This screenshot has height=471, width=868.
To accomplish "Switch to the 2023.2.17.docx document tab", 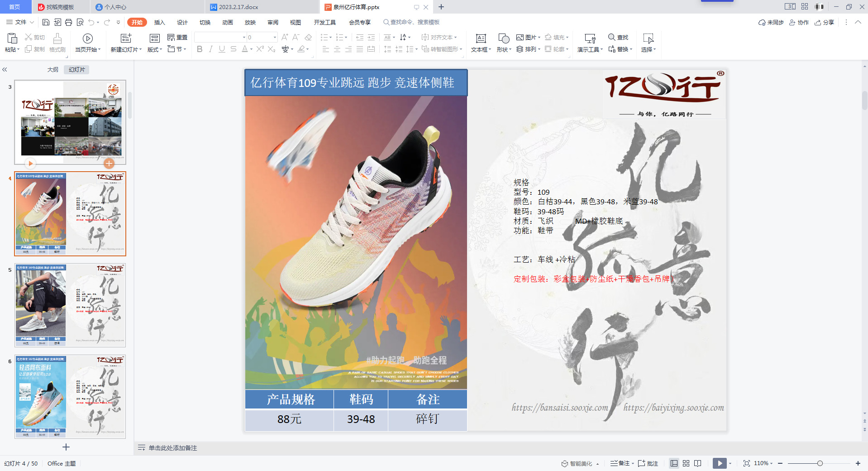I will [x=262, y=7].
